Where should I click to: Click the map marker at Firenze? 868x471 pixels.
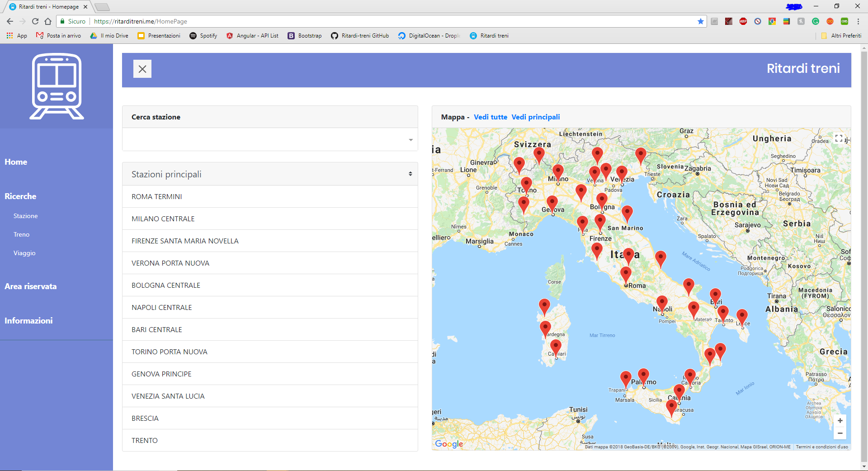coord(600,223)
